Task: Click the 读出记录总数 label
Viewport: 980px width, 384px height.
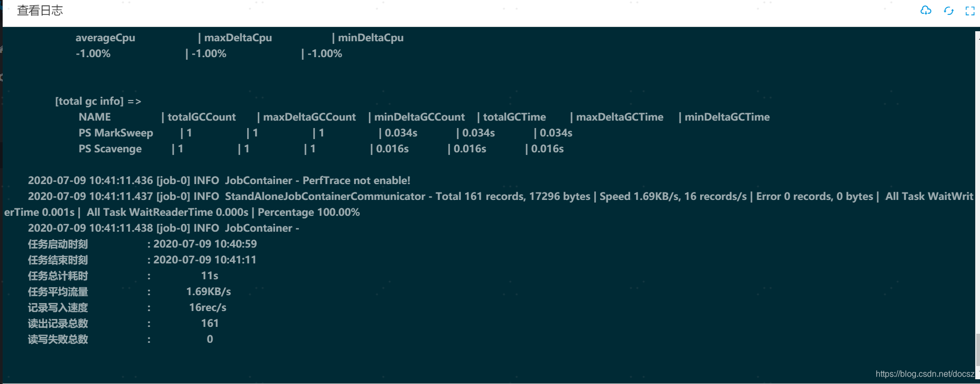Action: pos(58,323)
